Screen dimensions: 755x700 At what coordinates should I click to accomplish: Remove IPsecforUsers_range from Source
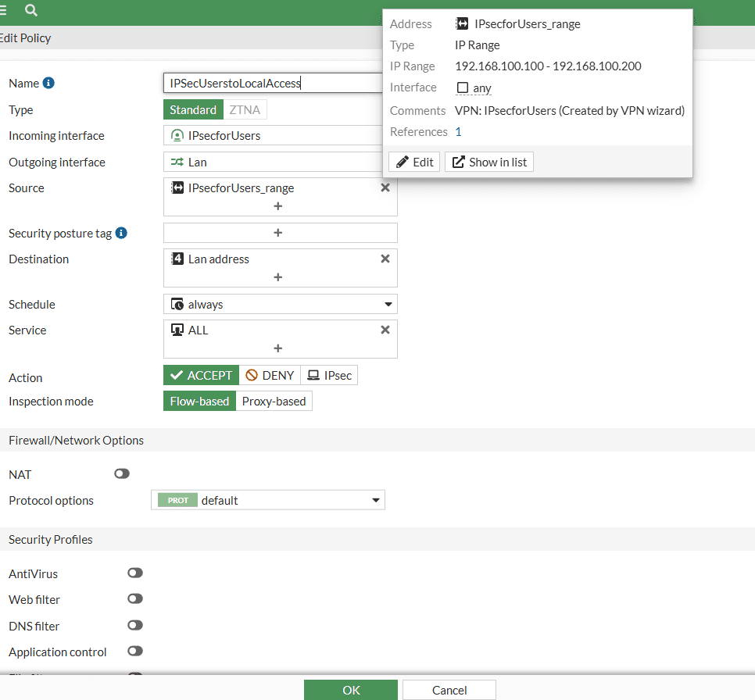pyautogui.click(x=385, y=187)
